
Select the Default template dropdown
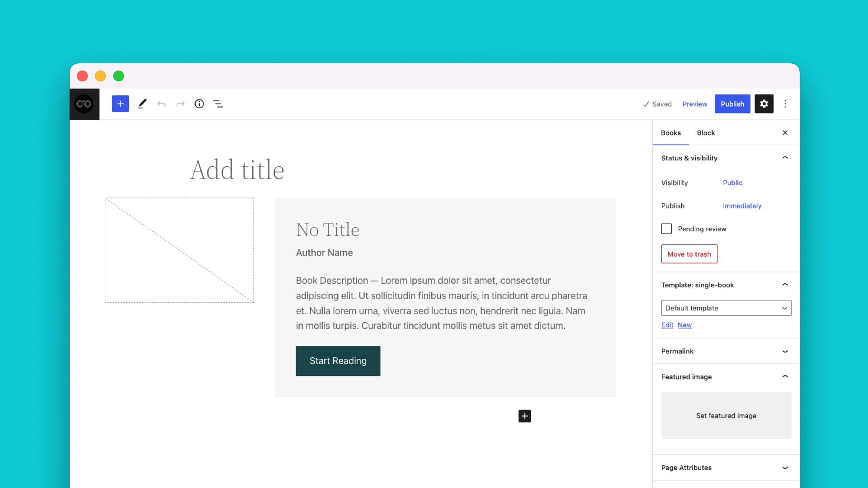pos(726,307)
